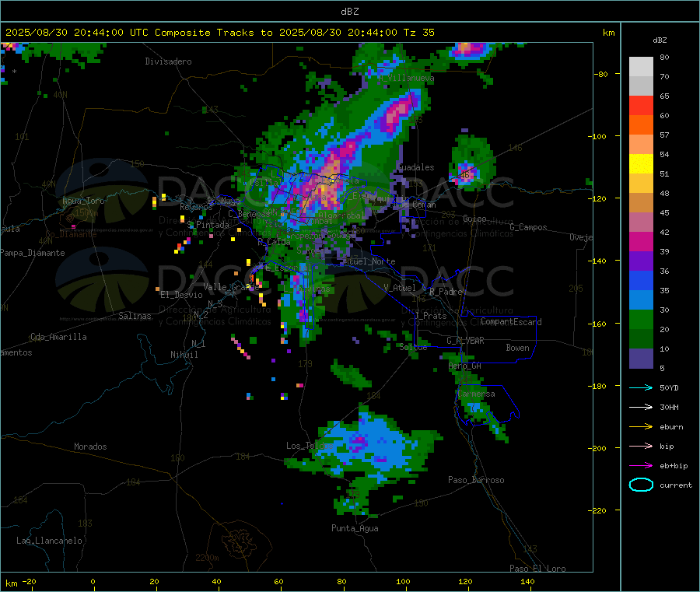
Task: Click the 'Paso_El_Loro' map label
Action: coord(537,569)
